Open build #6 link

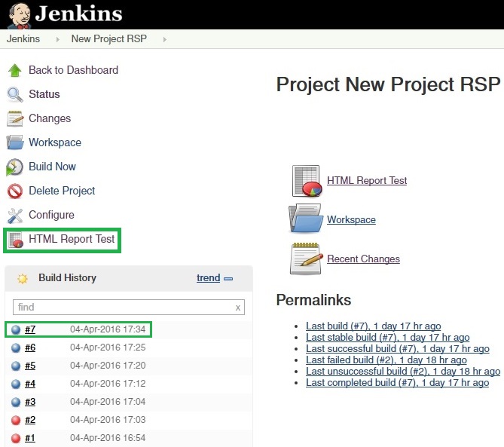(x=30, y=347)
